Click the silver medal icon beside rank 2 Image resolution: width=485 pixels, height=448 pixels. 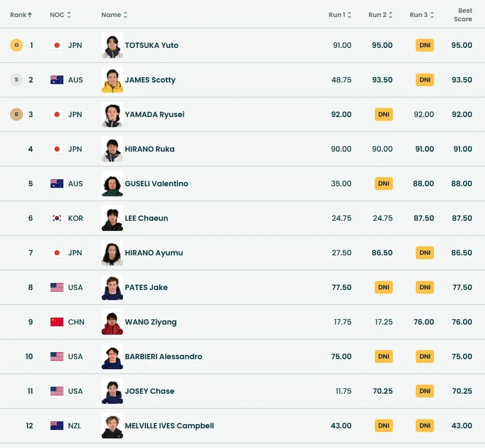[x=17, y=80]
